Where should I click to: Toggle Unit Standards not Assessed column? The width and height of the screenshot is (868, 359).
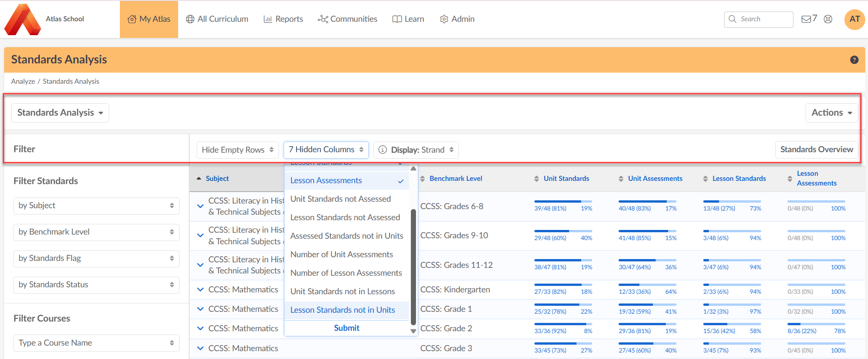[341, 199]
